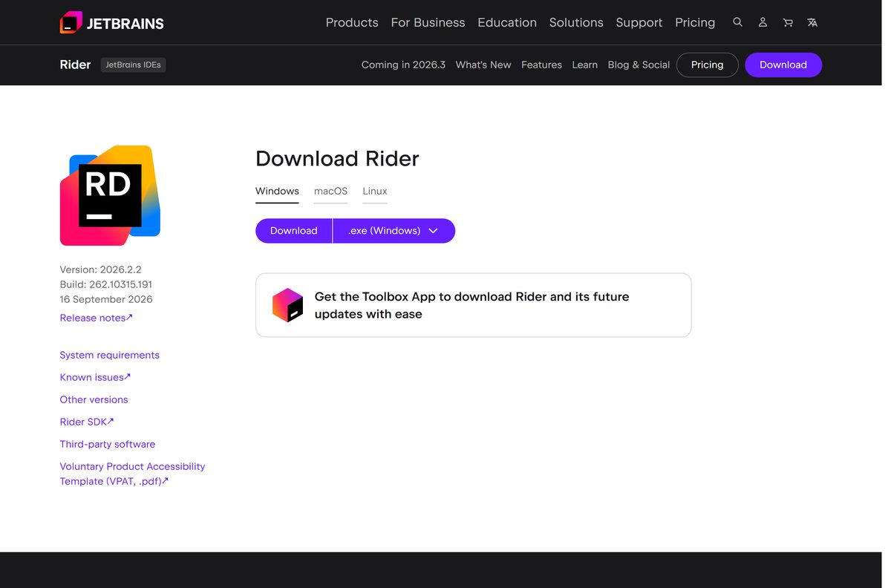Image resolution: width=891 pixels, height=588 pixels.
Task: Open Blog & Social link
Action: [x=639, y=65]
